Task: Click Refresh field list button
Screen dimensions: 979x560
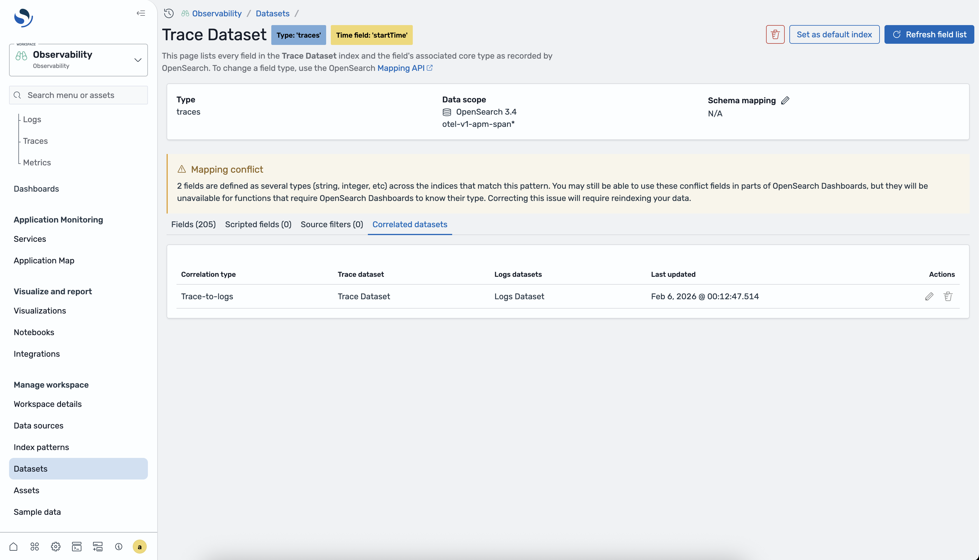Action: coord(929,35)
